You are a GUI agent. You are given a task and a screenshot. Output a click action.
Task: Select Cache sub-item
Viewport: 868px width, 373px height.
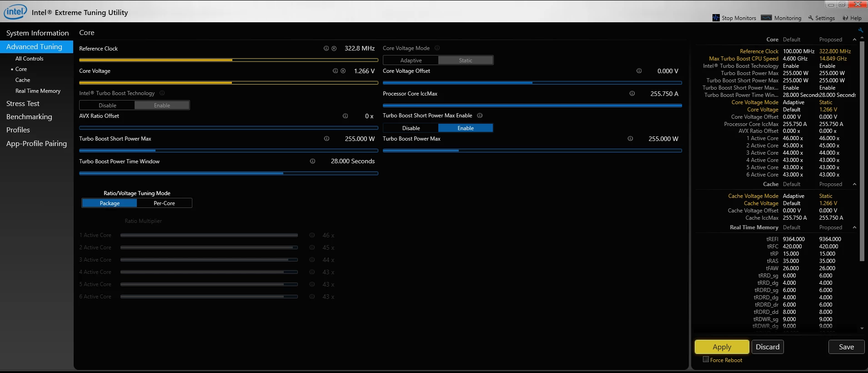pyautogui.click(x=23, y=80)
